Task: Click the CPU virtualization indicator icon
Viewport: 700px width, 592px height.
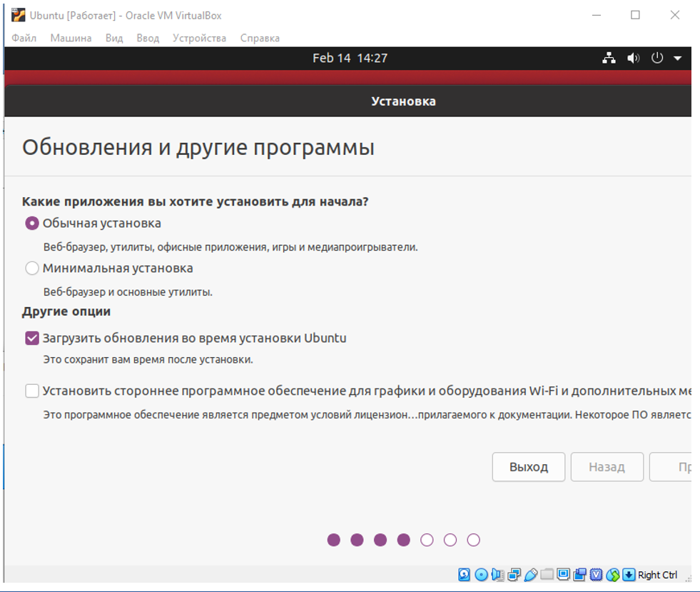Action: (x=596, y=575)
